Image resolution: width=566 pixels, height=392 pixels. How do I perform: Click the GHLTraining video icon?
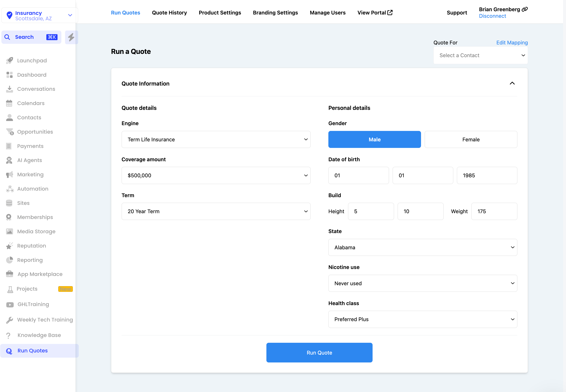(x=10, y=305)
